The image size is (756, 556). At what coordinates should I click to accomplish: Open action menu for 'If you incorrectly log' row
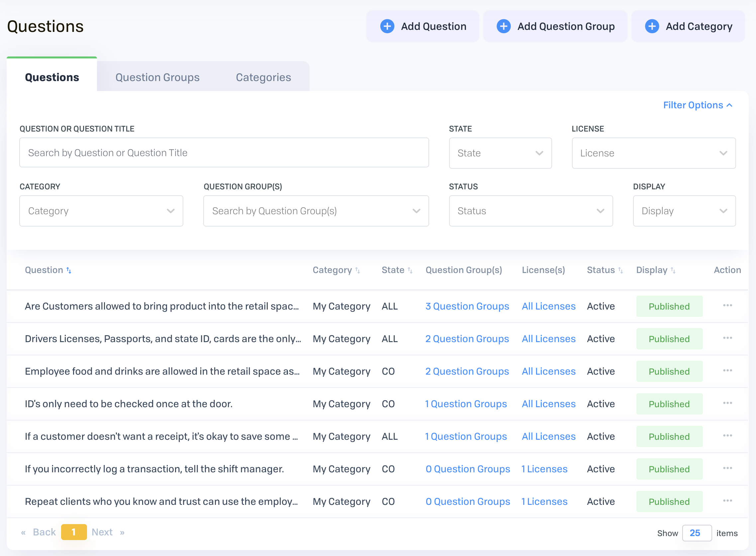tap(727, 468)
